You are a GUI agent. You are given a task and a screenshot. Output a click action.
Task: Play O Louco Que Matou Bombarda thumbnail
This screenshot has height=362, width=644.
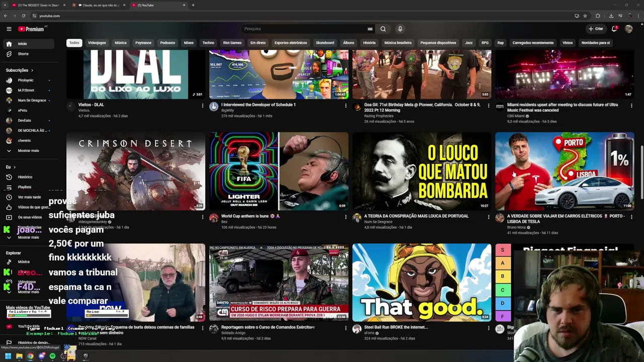422,171
